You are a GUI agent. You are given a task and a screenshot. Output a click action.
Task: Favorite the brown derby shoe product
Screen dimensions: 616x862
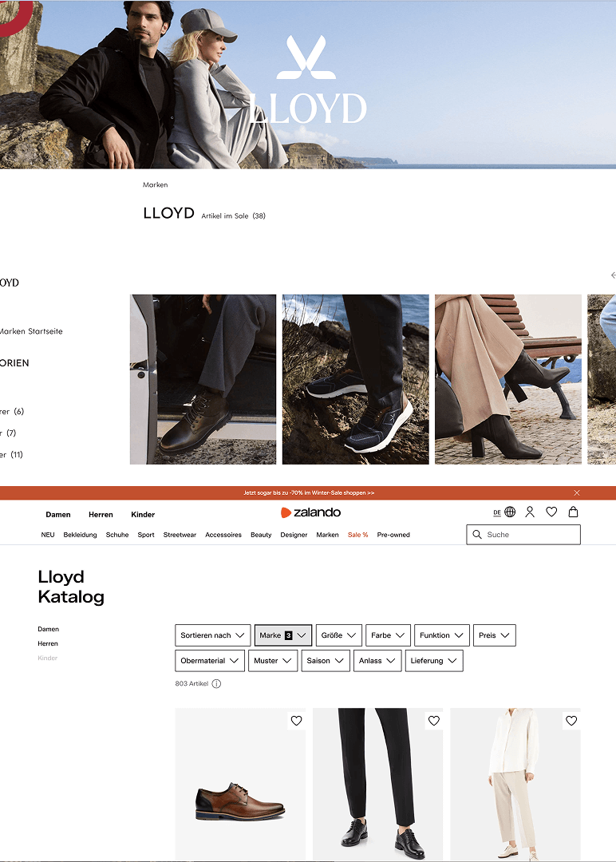[296, 720]
